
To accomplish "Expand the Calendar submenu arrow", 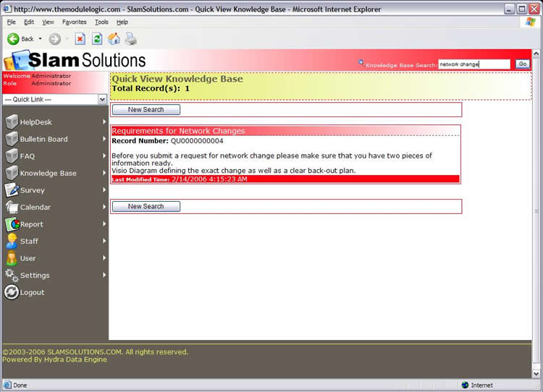I will (104, 207).
